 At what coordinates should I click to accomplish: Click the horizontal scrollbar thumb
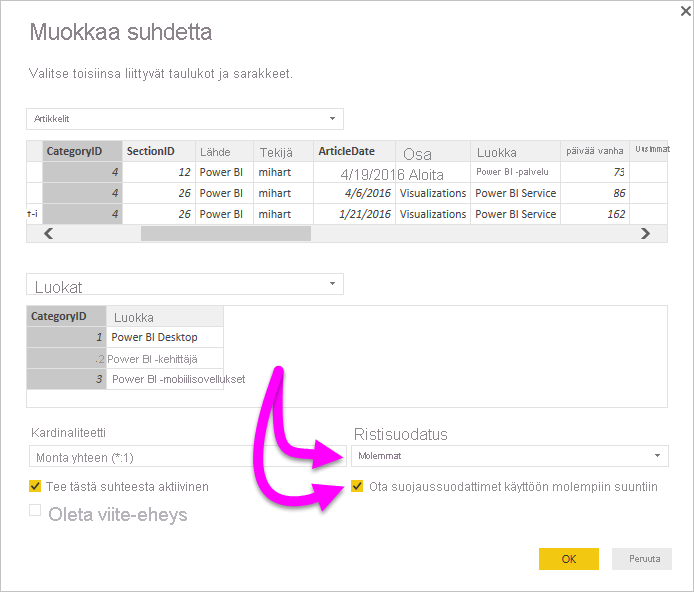click(226, 233)
